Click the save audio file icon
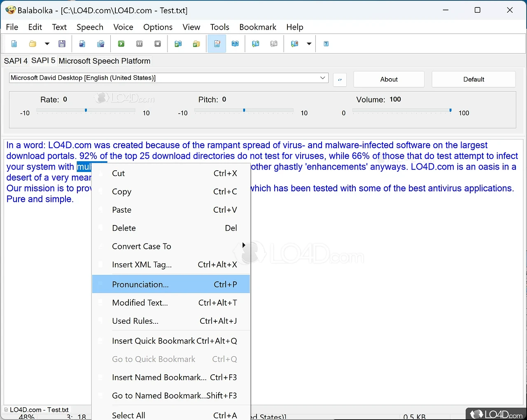 pos(82,44)
